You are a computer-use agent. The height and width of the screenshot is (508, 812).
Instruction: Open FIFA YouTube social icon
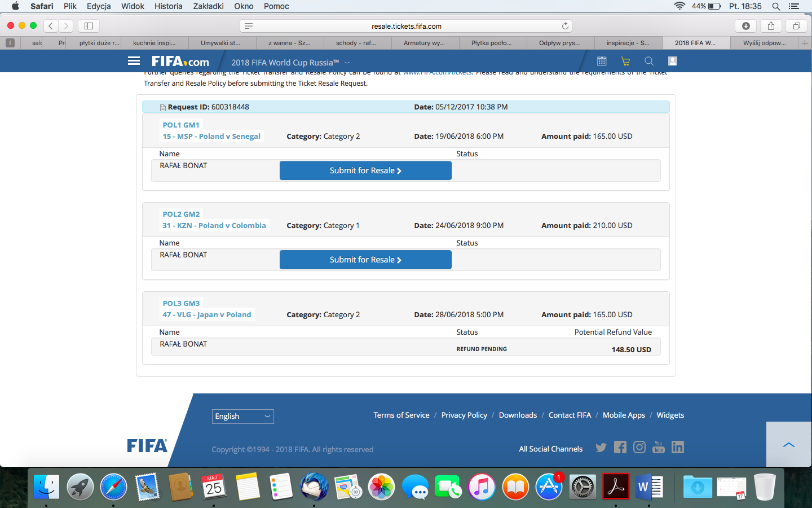[659, 448]
